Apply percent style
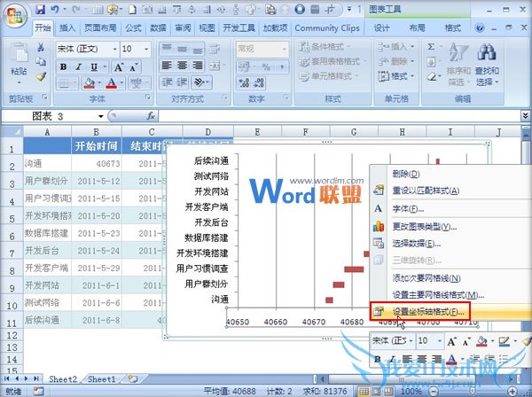The width and height of the screenshot is (532, 397). pos(266,66)
